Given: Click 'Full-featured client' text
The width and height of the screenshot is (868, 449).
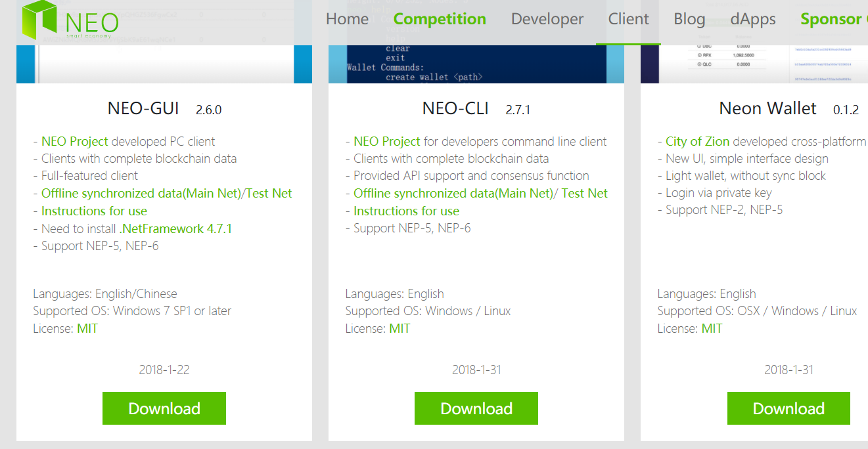Looking at the screenshot, I should (89, 175).
